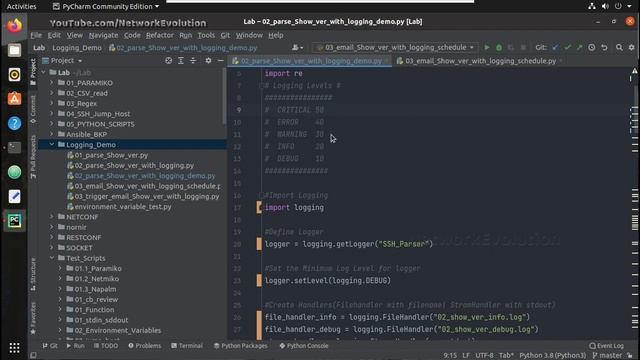Open Help icon in the dock
Screen dimensions: 640x360
pos(14,123)
